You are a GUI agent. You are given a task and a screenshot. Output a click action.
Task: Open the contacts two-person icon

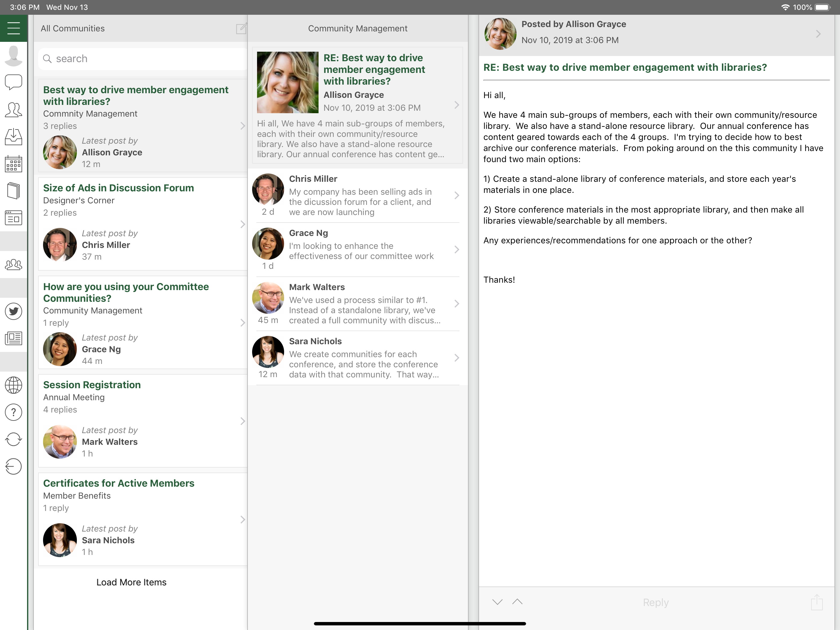pos(13,110)
